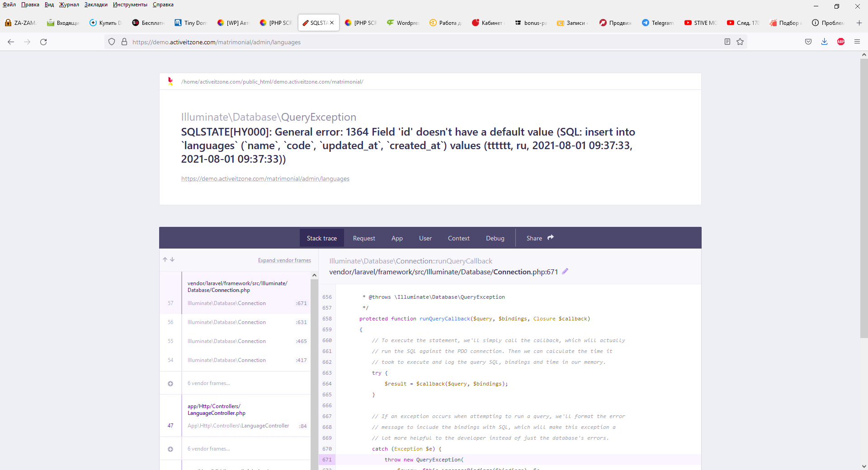The height and width of the screenshot is (470, 868).
Task: Select the LanguageController frame at line 84
Action: tap(238, 426)
